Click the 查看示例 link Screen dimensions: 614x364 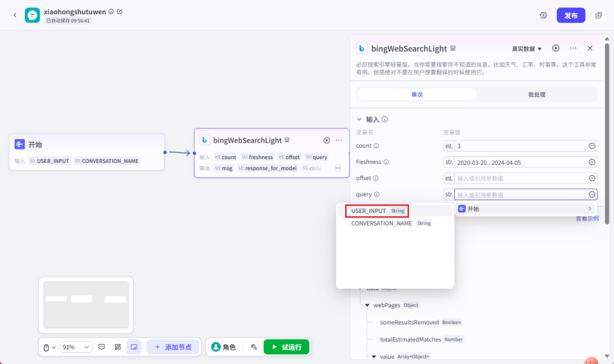tap(587, 219)
